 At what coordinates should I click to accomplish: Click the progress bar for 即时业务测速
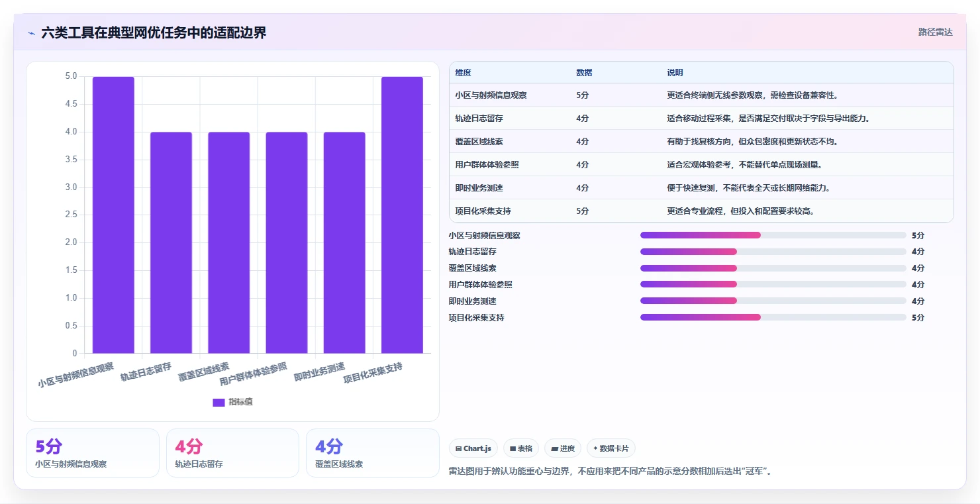pos(773,301)
